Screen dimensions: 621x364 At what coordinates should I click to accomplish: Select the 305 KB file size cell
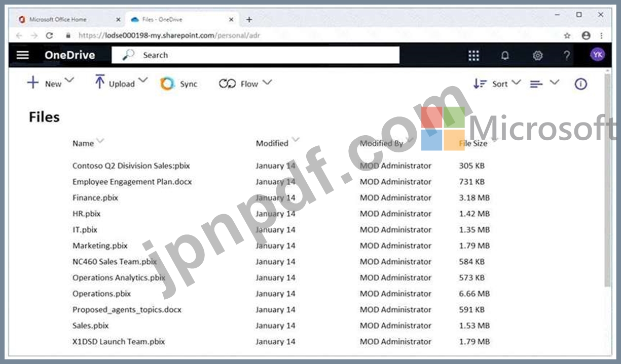click(x=472, y=166)
